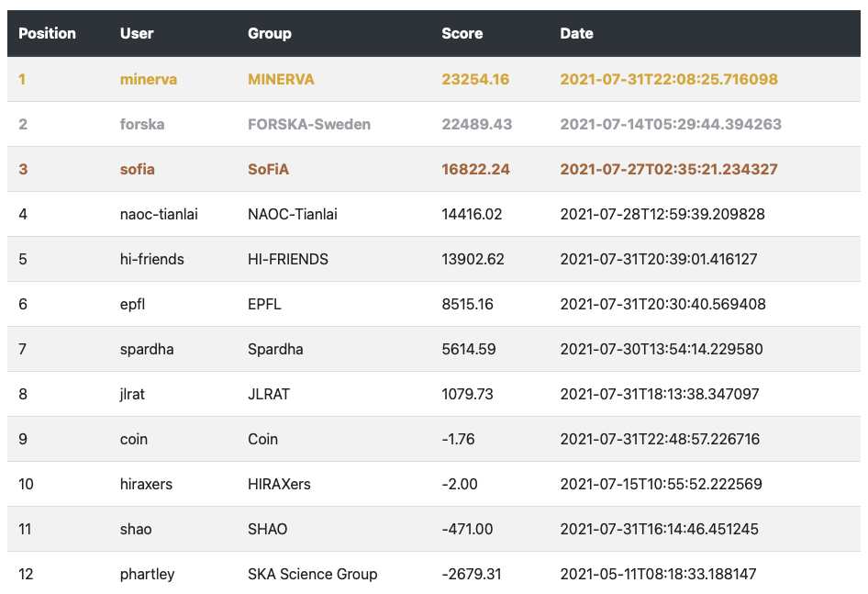Click date 2021-05-11T08:18:33.188147
This screenshot has width=868, height=594.
tap(658, 574)
